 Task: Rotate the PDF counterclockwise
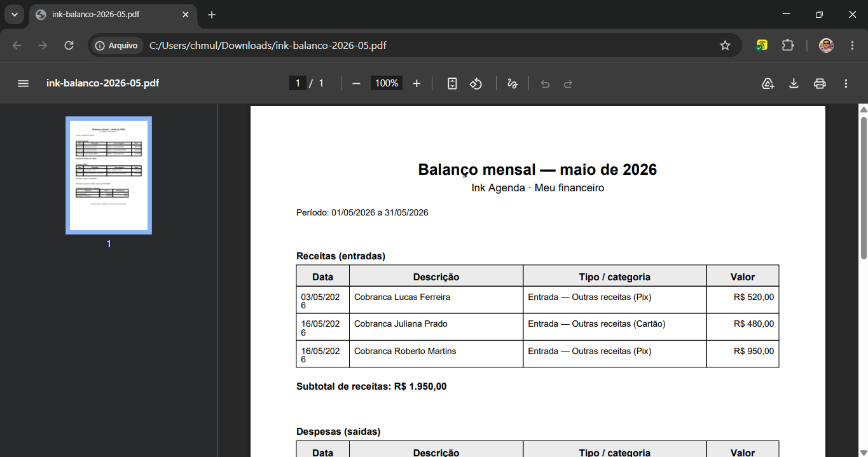[x=476, y=83]
